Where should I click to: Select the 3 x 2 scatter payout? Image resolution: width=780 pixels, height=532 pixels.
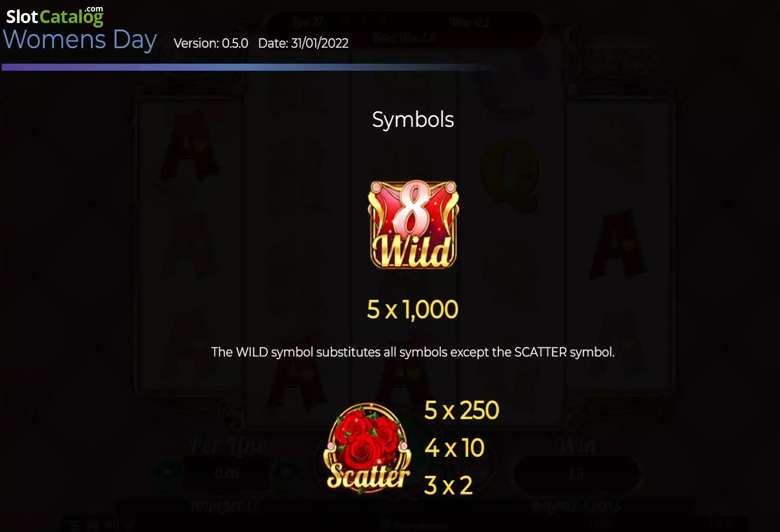pos(448,485)
